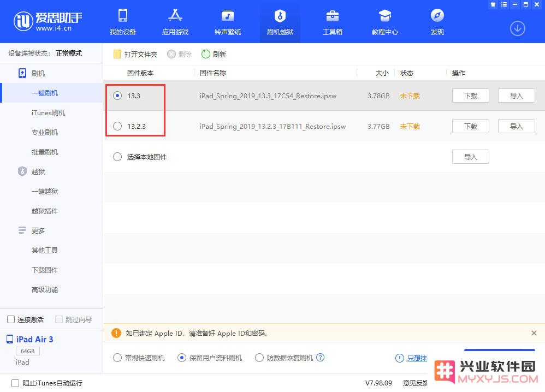Toggle 连接激活 checkbox

11,319
